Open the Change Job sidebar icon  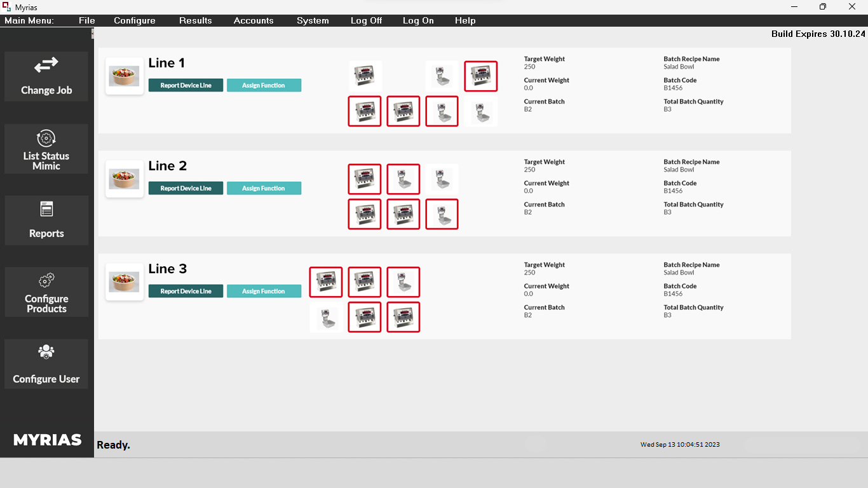[46, 76]
